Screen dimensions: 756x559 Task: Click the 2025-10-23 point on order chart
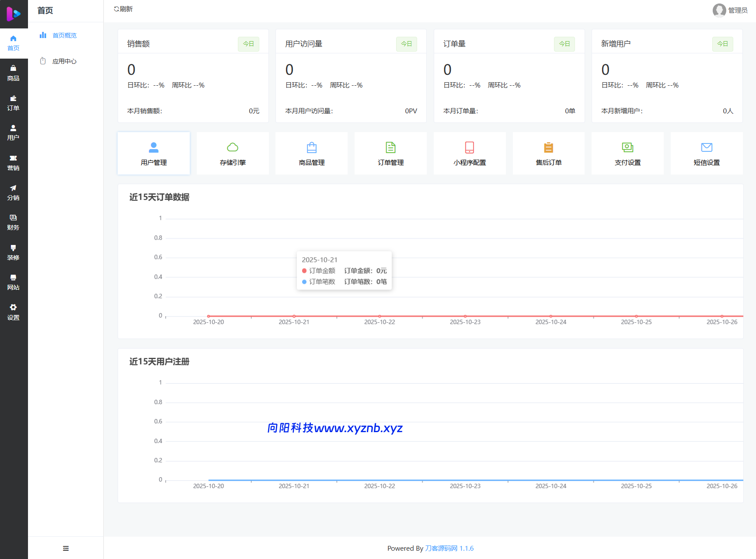(465, 316)
